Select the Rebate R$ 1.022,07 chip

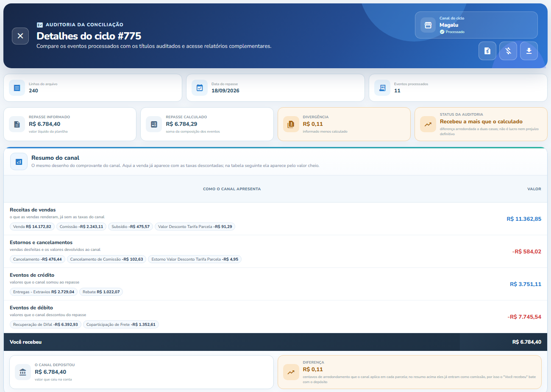[101, 292]
